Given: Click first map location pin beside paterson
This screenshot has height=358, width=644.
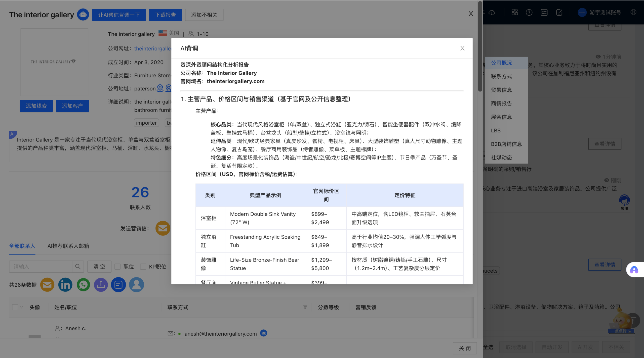Looking at the screenshot, I should tap(160, 88).
